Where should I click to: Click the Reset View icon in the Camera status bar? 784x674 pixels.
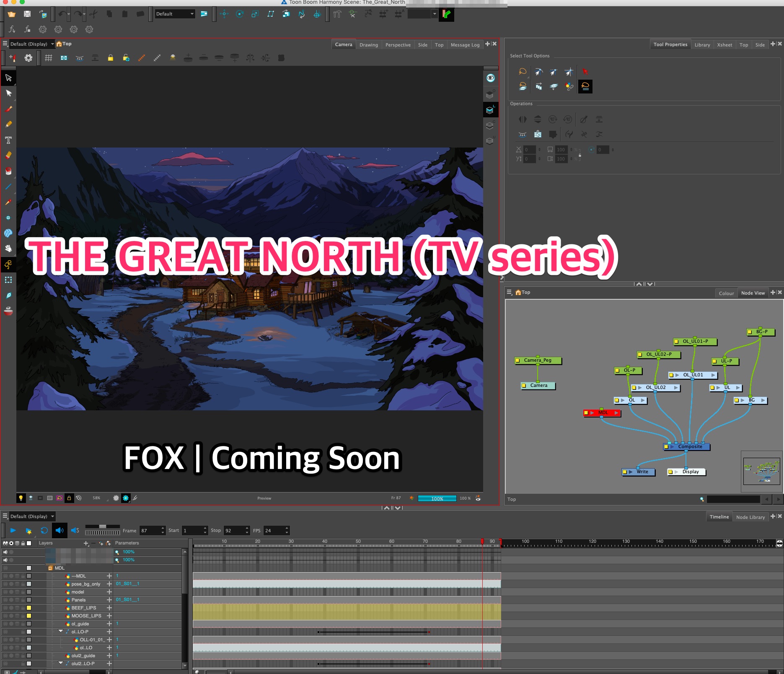coord(79,498)
